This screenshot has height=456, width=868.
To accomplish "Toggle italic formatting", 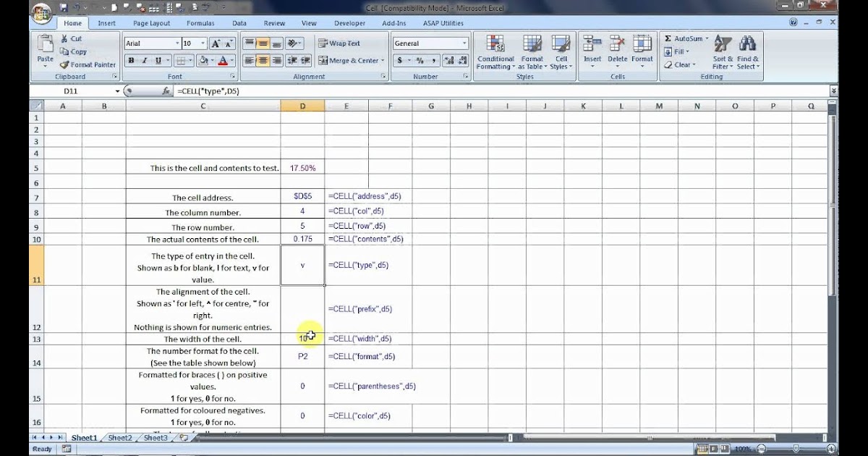I will tap(145, 61).
